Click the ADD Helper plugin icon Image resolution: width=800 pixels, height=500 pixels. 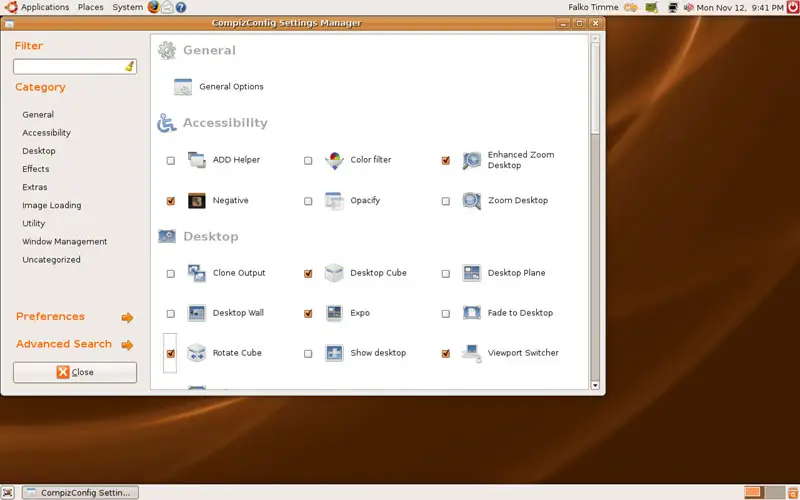196,160
